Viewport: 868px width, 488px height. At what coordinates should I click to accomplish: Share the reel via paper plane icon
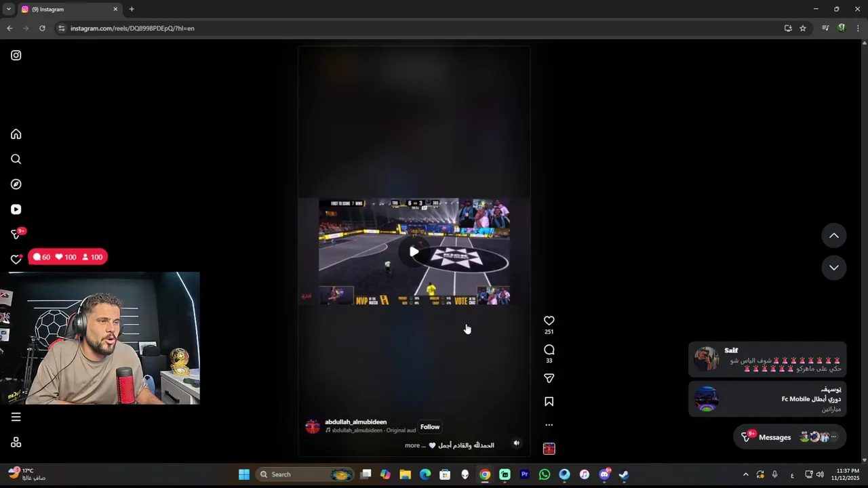click(x=549, y=378)
